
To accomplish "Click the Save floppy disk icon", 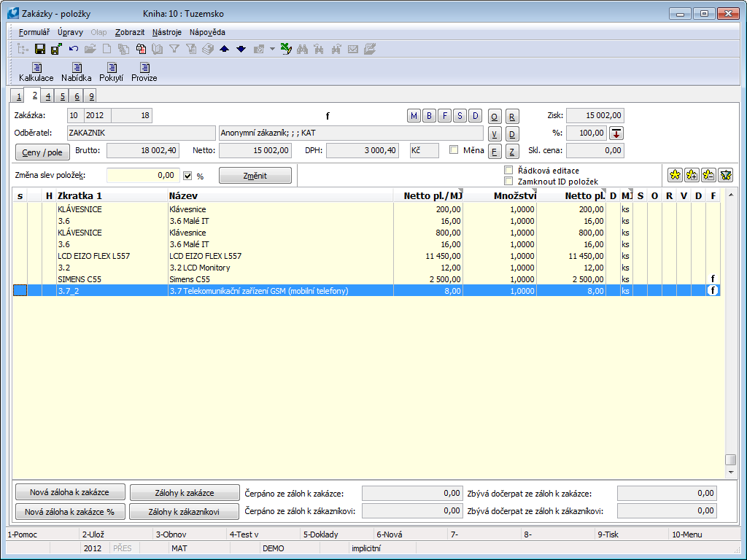I will click(x=40, y=49).
